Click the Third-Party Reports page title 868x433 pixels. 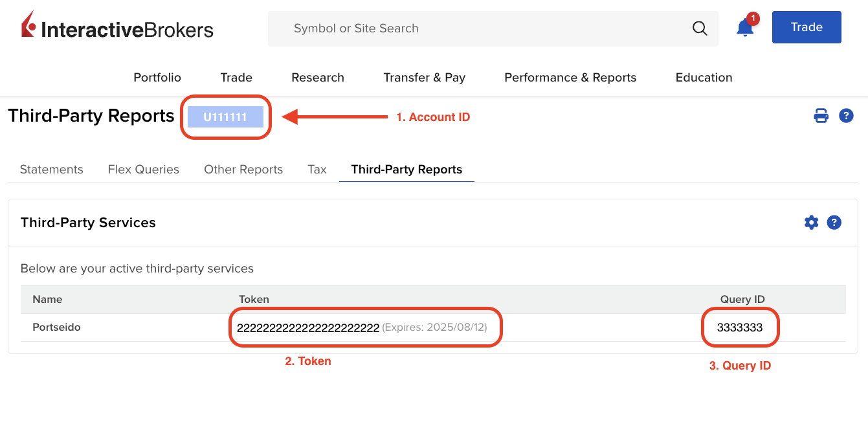point(91,116)
